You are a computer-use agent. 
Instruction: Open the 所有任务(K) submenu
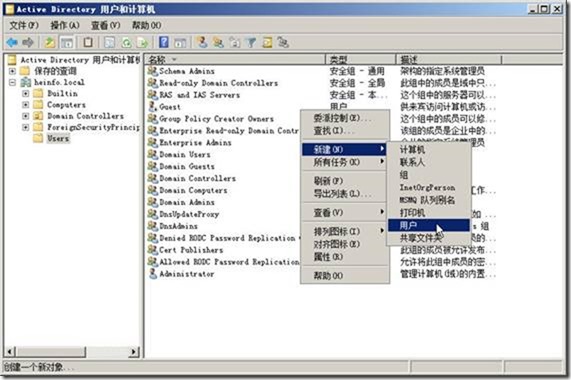pos(344,162)
